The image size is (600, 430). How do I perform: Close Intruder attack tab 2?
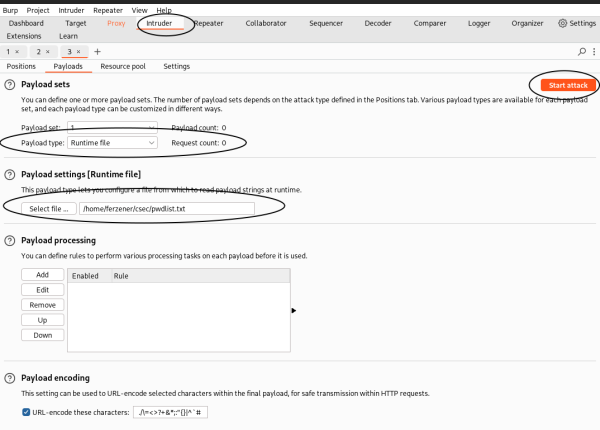pyautogui.click(x=47, y=51)
